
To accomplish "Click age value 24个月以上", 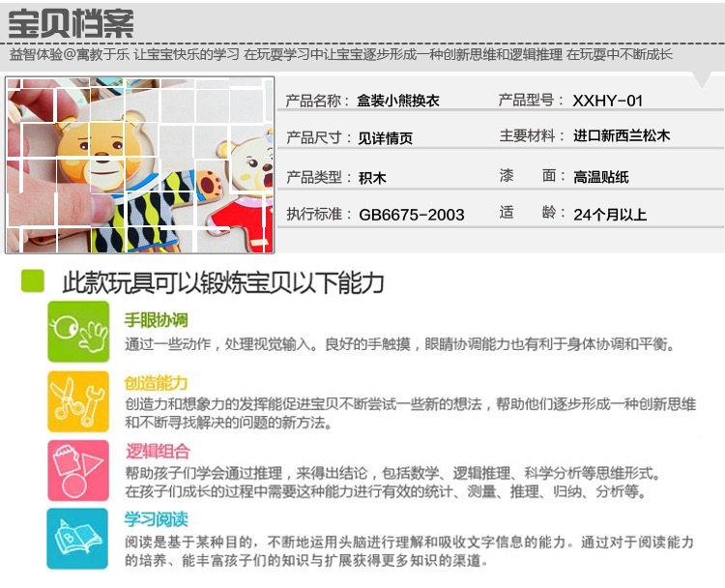I will pyautogui.click(x=610, y=214).
